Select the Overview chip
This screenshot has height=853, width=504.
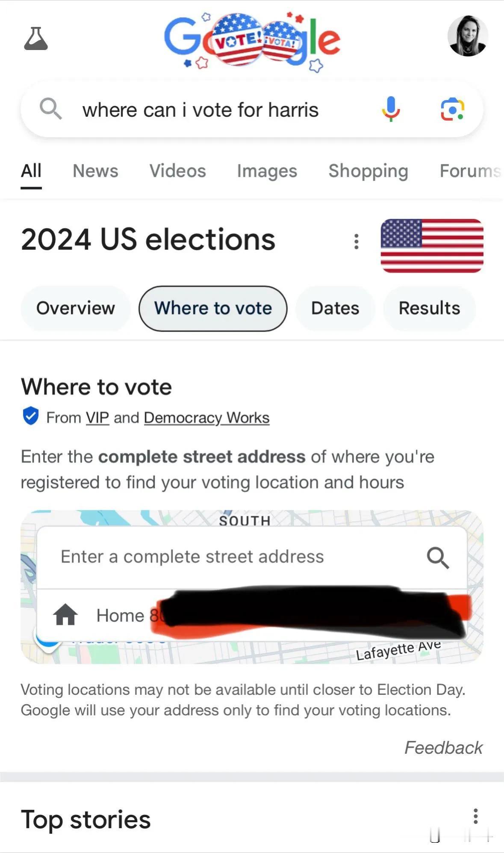point(76,308)
